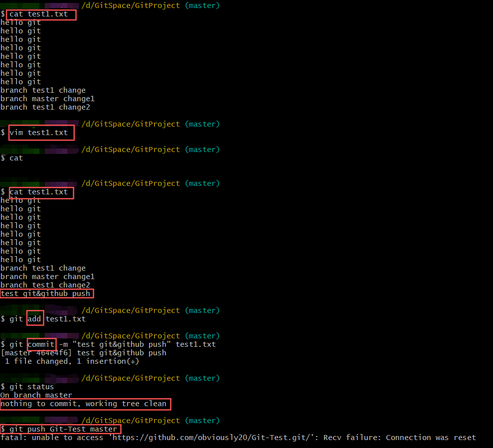Viewport: 493px width, 448px height.
Task: Click 'nothing to commit, working tree clean' message
Action: click(84, 404)
